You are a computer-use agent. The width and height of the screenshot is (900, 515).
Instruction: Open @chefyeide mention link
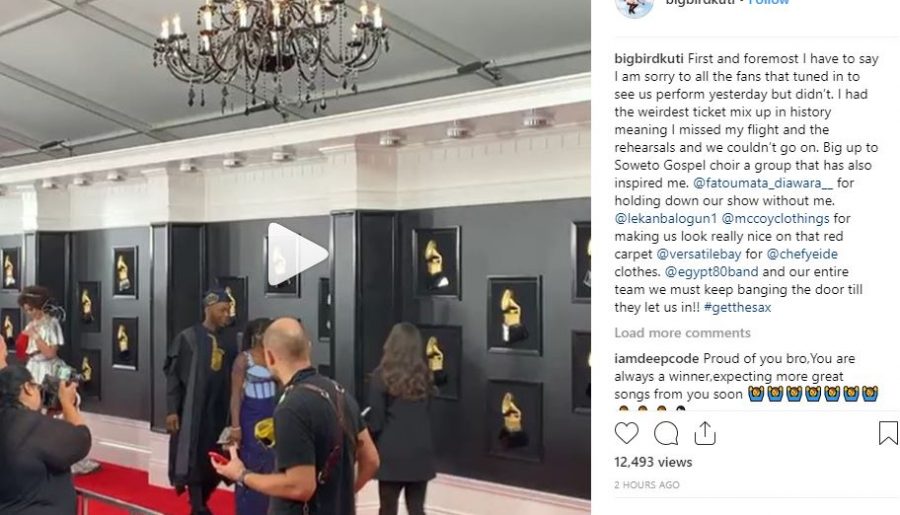tap(802, 254)
